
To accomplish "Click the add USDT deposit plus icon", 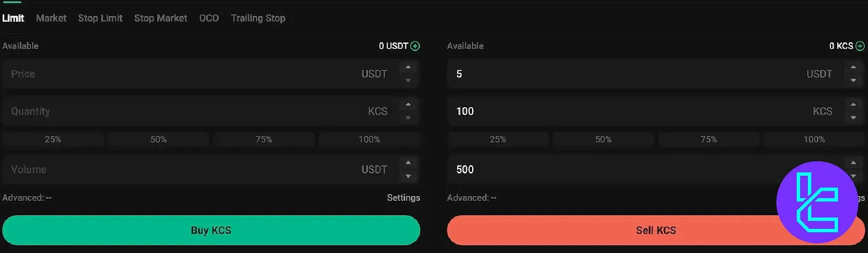I will 415,46.
